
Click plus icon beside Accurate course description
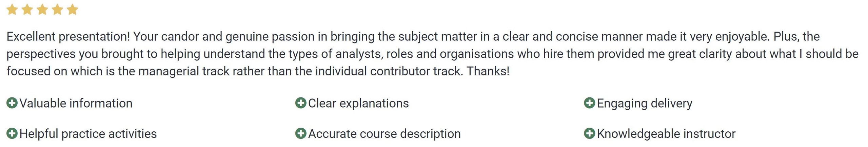[301, 133]
